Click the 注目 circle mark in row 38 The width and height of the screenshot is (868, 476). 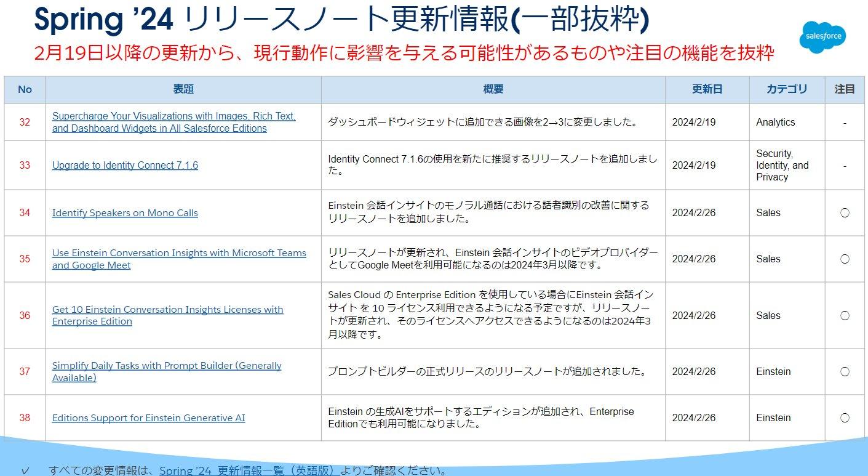coord(845,418)
